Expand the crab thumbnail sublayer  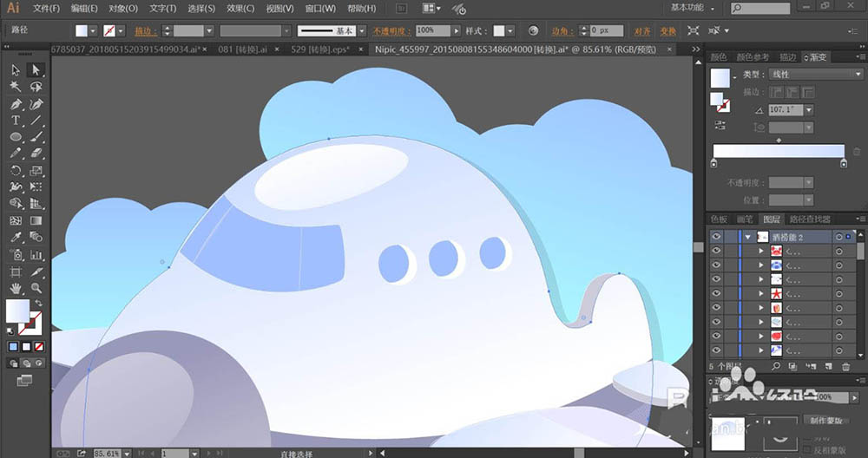click(x=761, y=252)
